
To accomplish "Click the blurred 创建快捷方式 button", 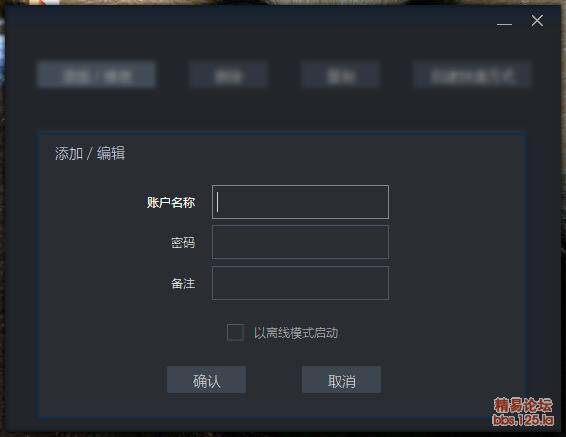I will pos(472,75).
